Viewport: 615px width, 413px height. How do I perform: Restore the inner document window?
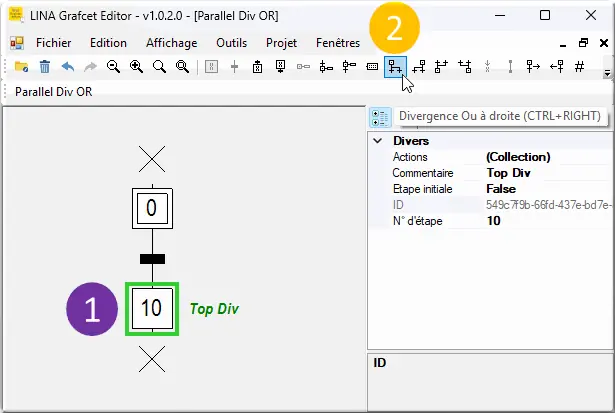(583, 43)
